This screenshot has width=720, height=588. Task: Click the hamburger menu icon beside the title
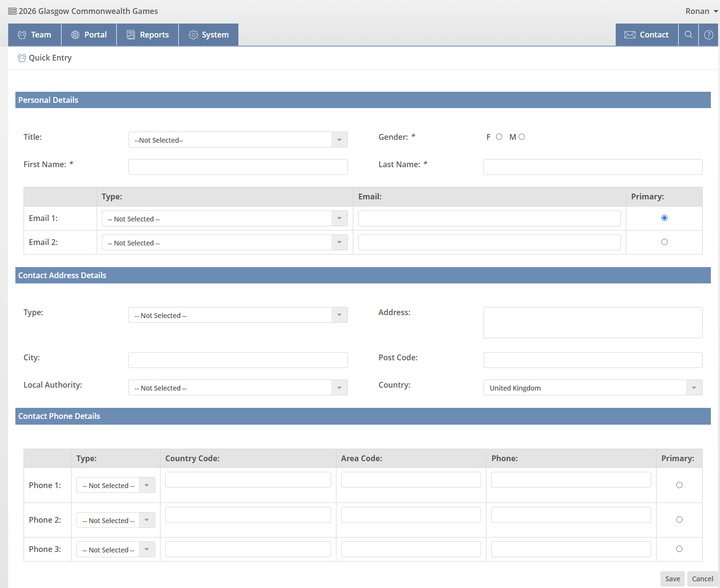[x=12, y=11]
